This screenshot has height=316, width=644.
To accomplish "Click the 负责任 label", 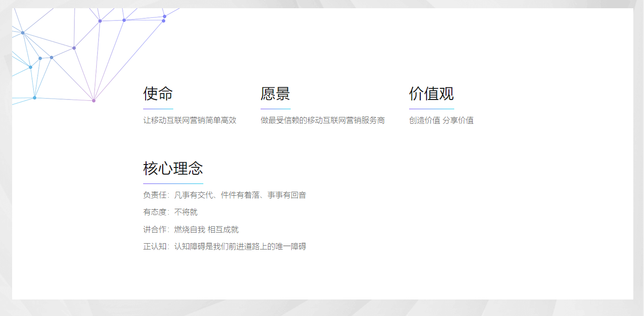I will coord(155,195).
